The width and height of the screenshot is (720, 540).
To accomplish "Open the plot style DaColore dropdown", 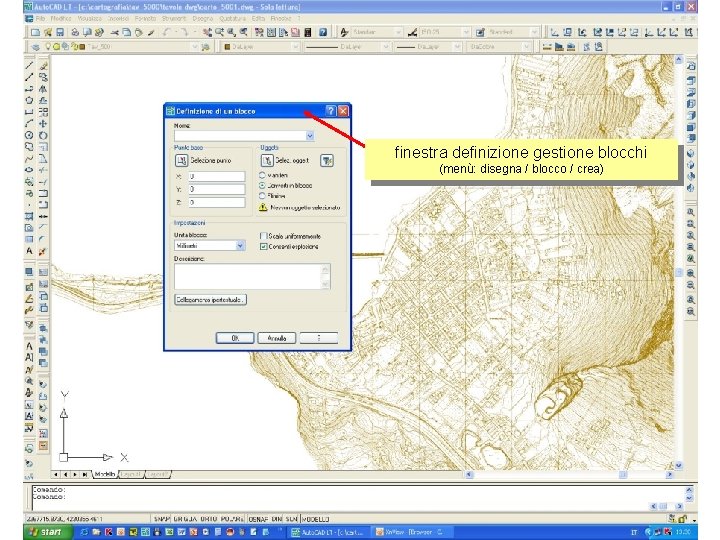I will pos(526,47).
